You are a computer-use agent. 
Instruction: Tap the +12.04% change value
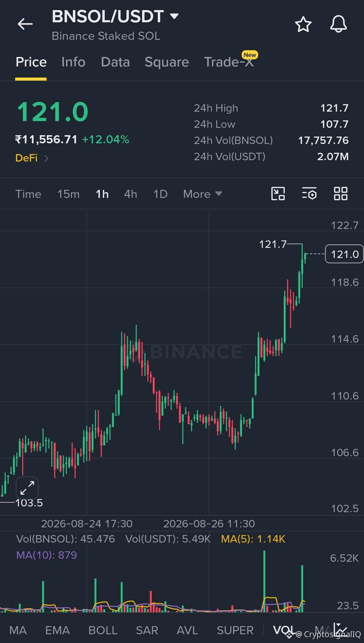105,139
